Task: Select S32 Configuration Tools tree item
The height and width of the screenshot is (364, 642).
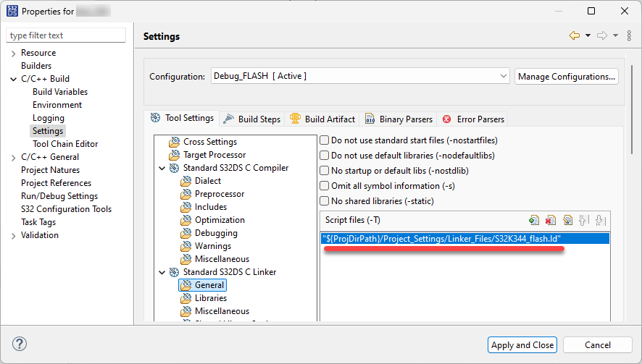Action: 67,209
